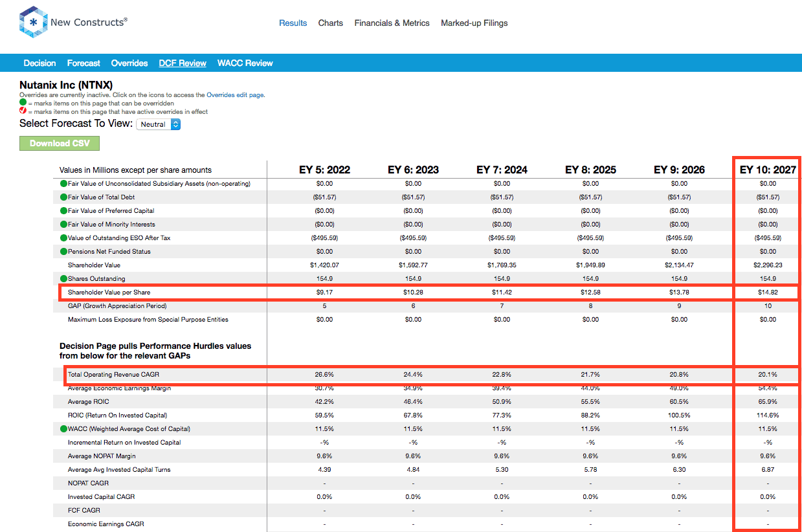Click the Download CSV button
This screenshot has width=802, height=532.
[60, 143]
